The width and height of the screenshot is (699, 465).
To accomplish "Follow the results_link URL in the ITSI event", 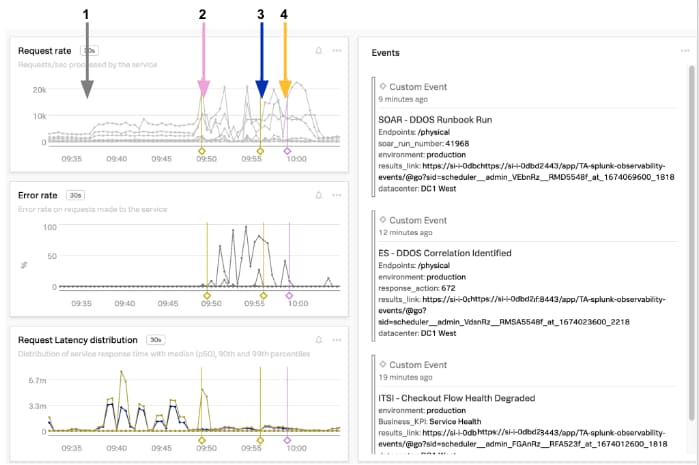I will click(x=523, y=438).
